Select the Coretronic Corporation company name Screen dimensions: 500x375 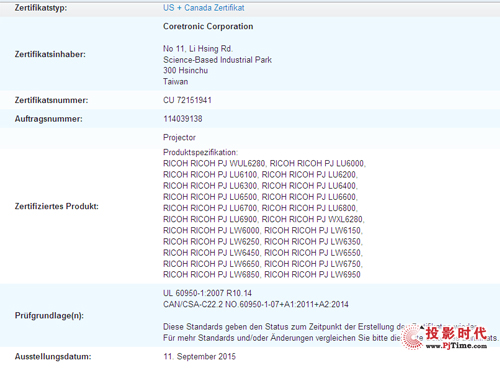click(x=208, y=26)
